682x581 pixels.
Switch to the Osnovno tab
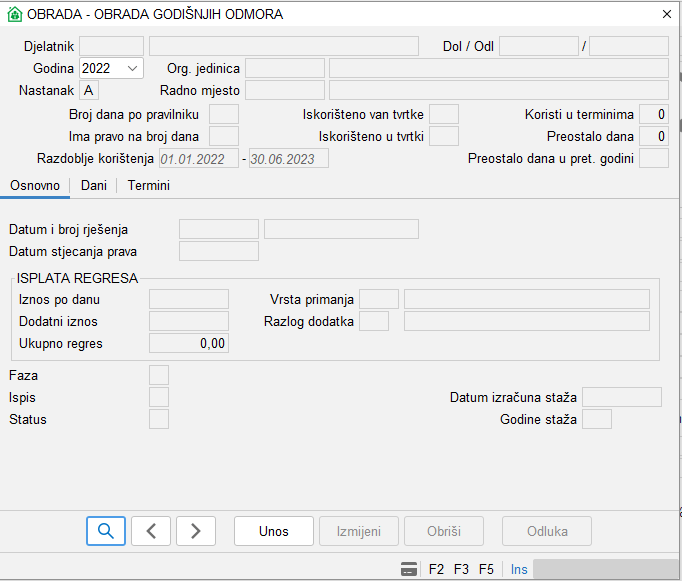[34, 186]
